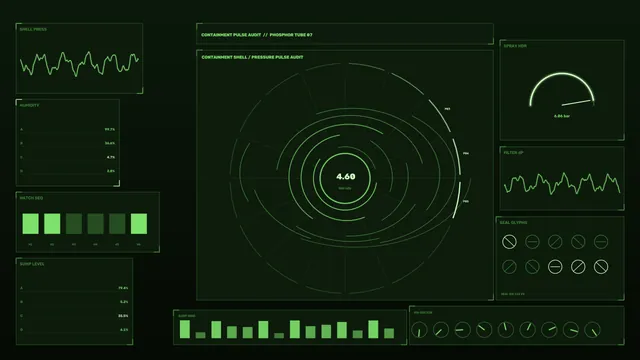This screenshot has height=360, width=640.
Task: Click the eighth dial in the bottom-right dial strip
Action: pyautogui.click(x=571, y=330)
